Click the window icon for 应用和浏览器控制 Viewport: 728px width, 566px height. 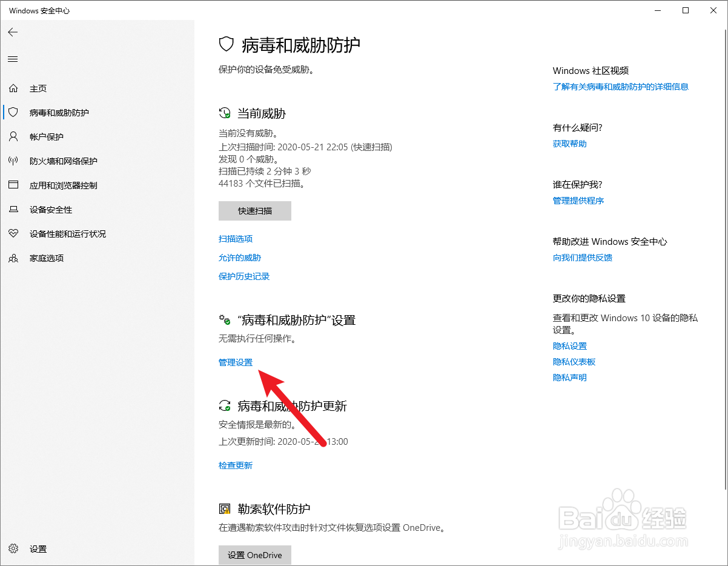point(13,185)
